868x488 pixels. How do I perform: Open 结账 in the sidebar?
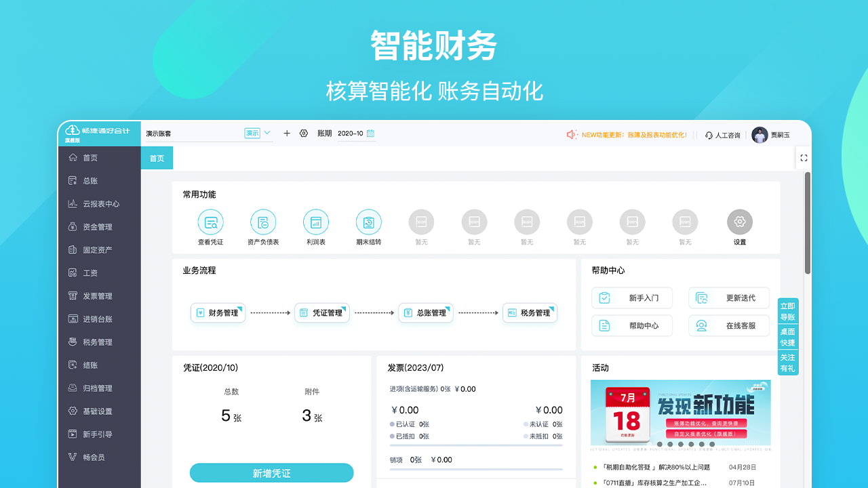99,365
